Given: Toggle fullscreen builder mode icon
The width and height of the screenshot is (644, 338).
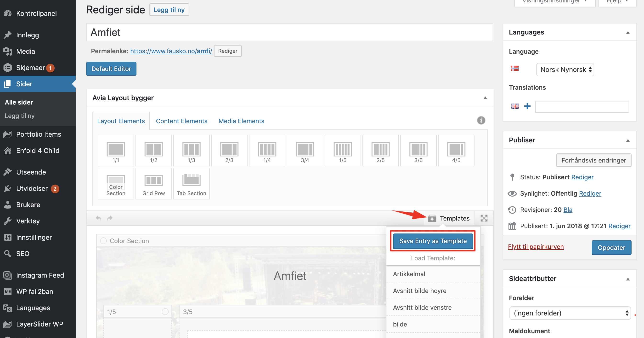Looking at the screenshot, I should (484, 218).
